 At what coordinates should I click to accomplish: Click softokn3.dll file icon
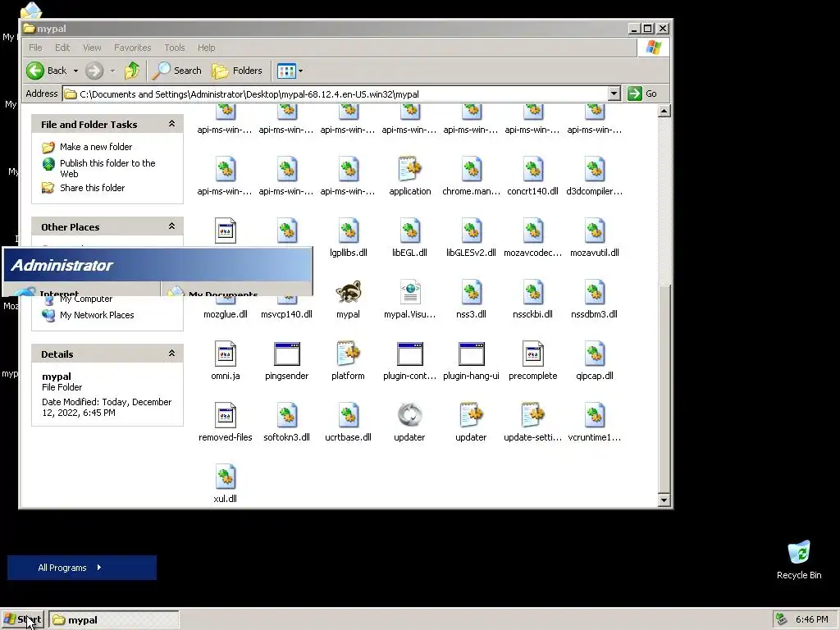point(286,415)
